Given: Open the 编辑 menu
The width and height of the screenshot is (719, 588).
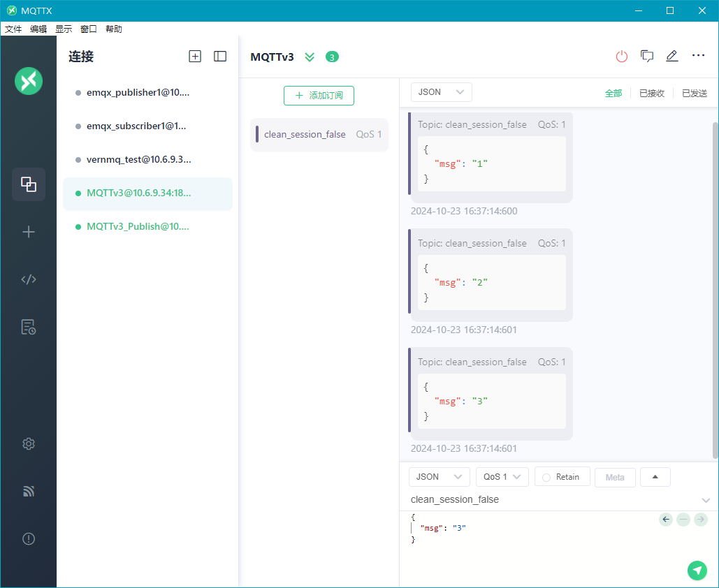Looking at the screenshot, I should [x=38, y=29].
